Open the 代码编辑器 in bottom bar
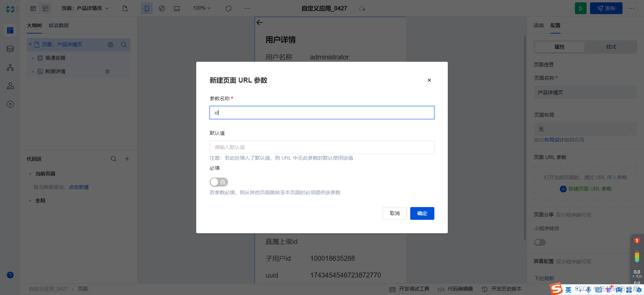Viewport: 644px width, 295px height. coord(455,289)
